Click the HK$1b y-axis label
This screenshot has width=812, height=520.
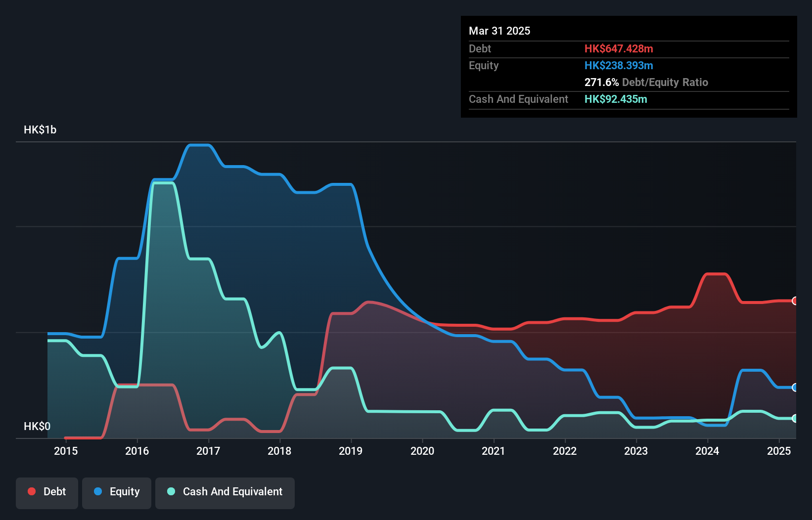(x=40, y=130)
